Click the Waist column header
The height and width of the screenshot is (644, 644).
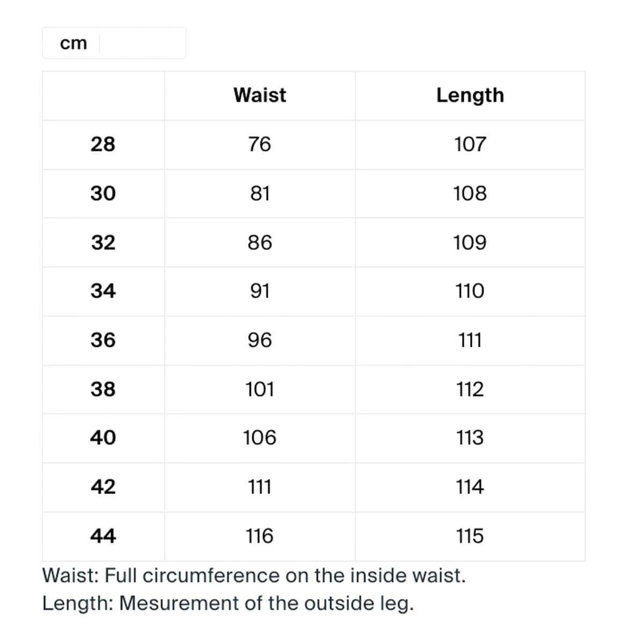(x=260, y=95)
